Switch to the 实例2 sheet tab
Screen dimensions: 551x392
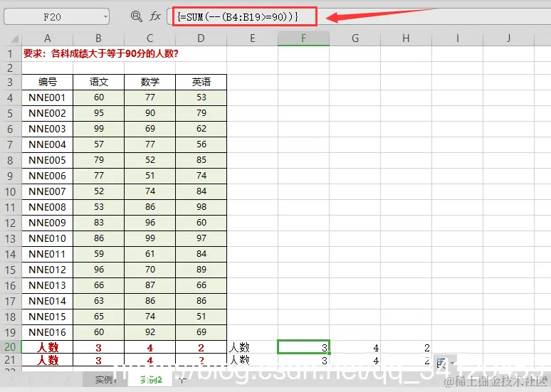pos(150,380)
